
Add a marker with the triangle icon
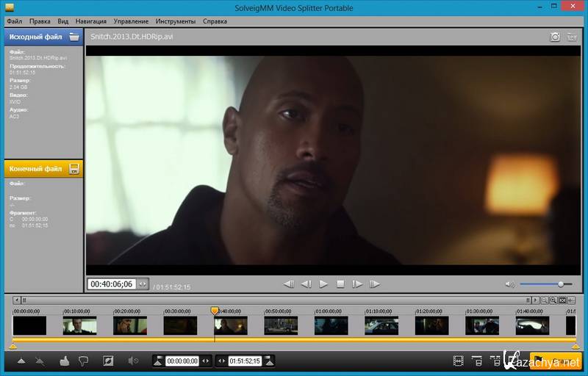pos(21,361)
